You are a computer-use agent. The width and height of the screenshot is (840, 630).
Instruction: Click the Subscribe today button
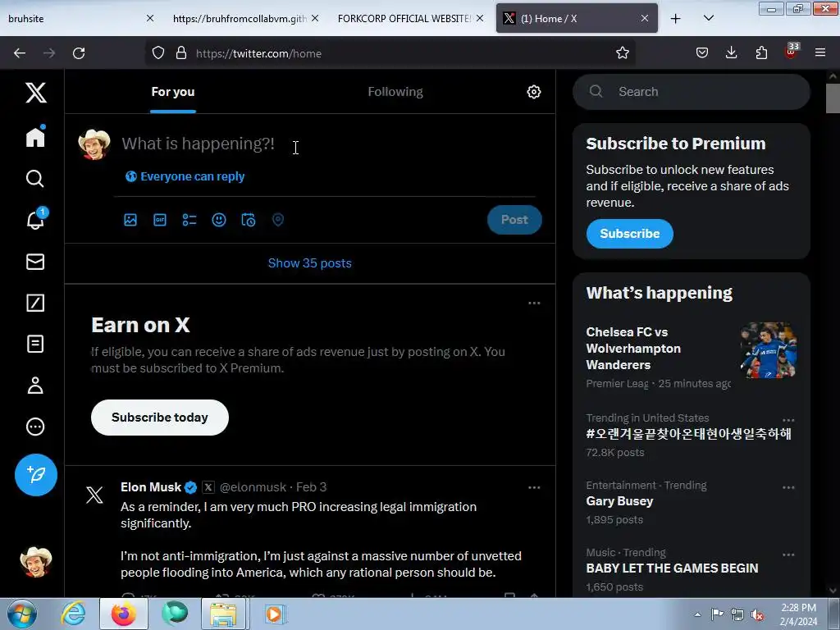160,418
